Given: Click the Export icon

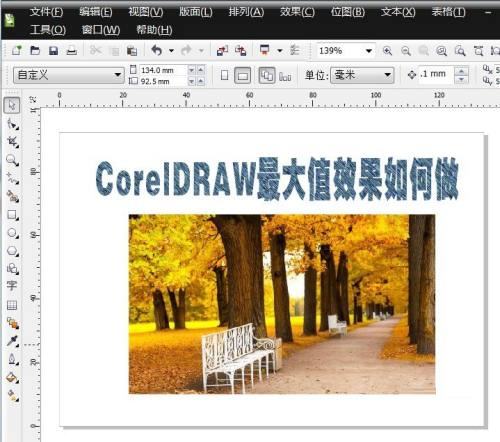Looking at the screenshot, I should pos(241,50).
